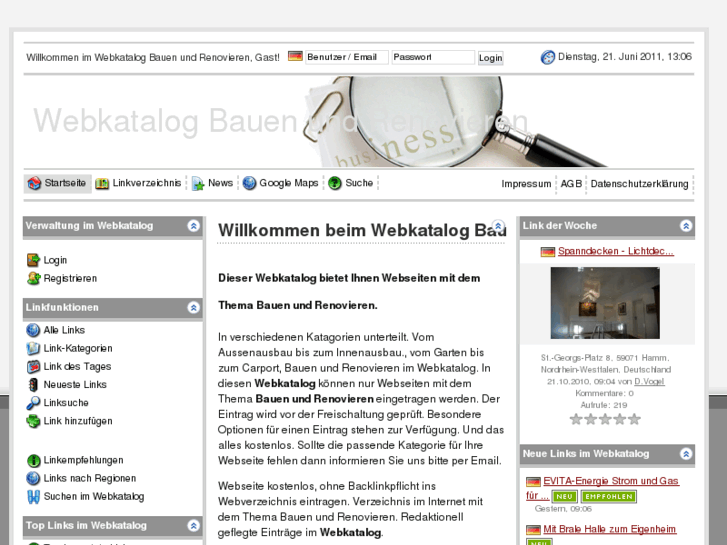Screen dimensions: 727x545
Task: Click the Google Maps globe icon
Action: pyautogui.click(x=249, y=183)
